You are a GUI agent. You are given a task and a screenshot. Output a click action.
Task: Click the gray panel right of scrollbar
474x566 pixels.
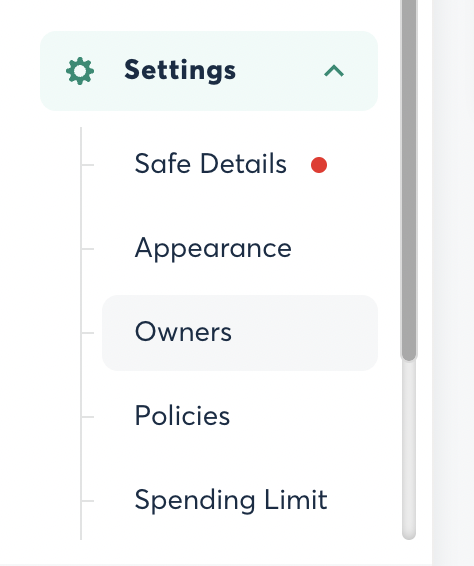click(x=453, y=283)
